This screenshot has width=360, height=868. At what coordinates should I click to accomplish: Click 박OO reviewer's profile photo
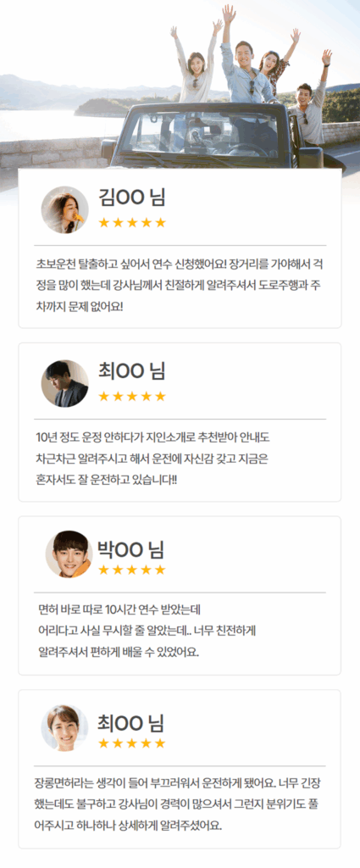point(69,554)
